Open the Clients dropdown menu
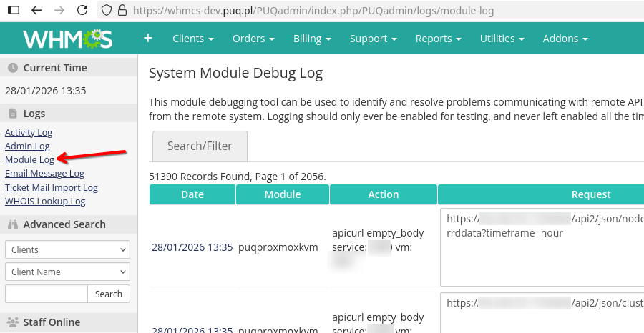Image resolution: width=644 pixels, height=333 pixels. [x=192, y=39]
